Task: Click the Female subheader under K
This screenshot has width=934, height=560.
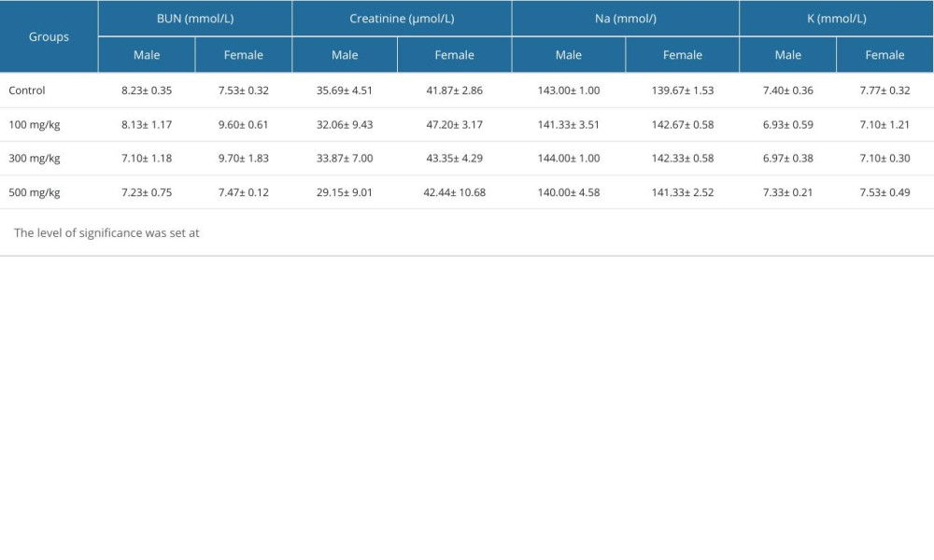Action: 884,55
